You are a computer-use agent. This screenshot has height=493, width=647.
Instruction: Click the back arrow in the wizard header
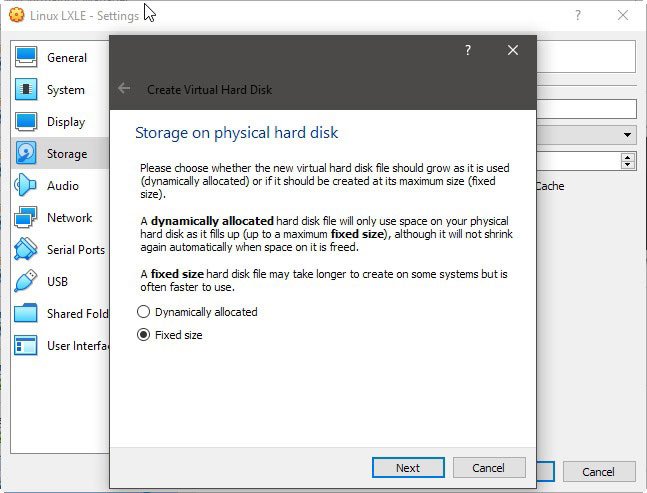[x=124, y=88]
